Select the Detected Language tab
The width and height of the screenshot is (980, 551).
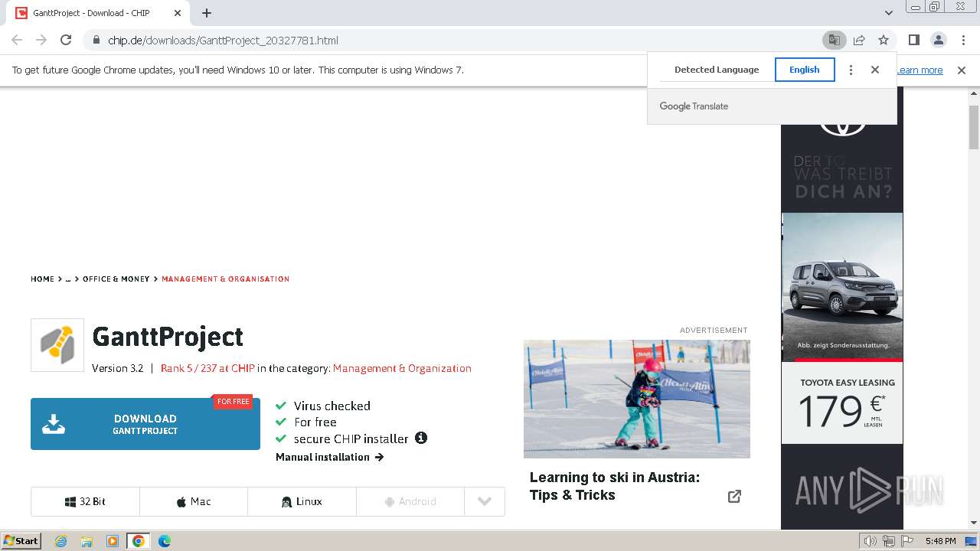point(717,70)
